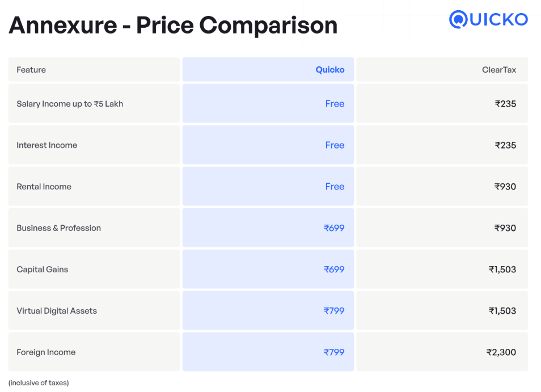This screenshot has height=392, width=541.
Task: Click ClearTax's ₹930 Rental Income price
Action: coord(505,187)
